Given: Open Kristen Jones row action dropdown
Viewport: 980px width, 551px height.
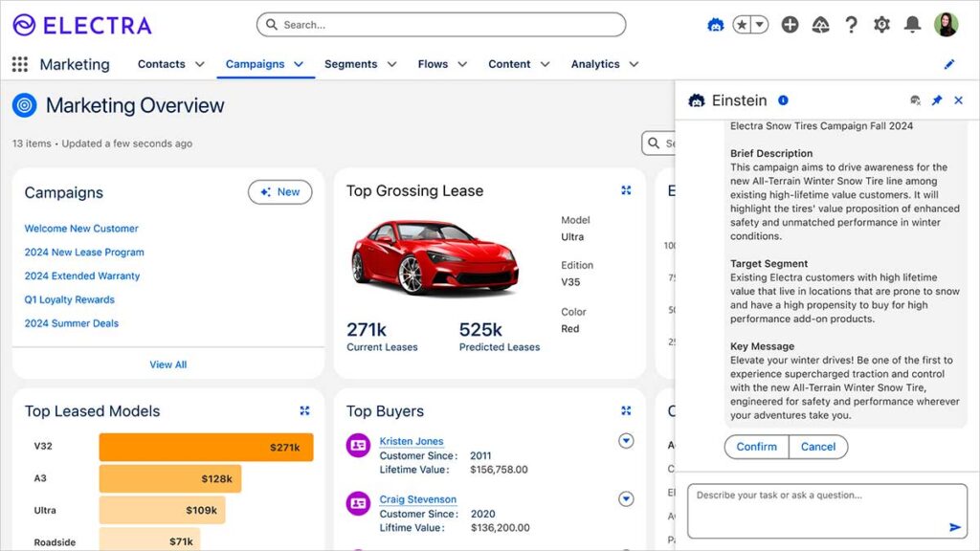Looking at the screenshot, I should coord(626,441).
